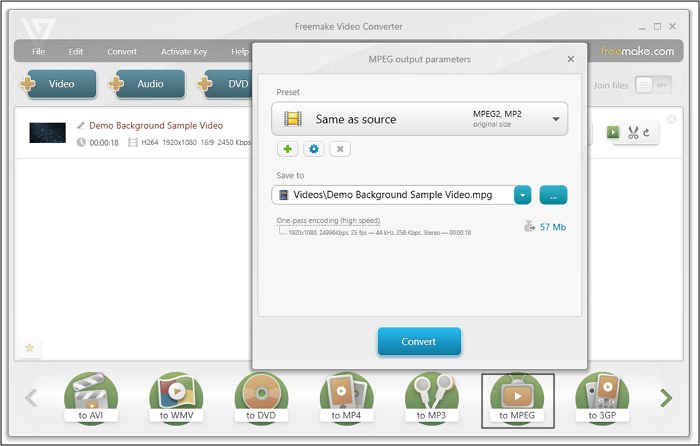The image size is (700, 446).
Task: Browse for output folder with '...' button
Action: pos(553,195)
